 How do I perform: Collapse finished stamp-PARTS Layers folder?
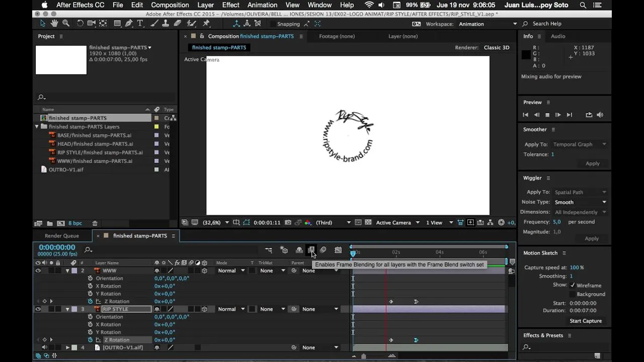[x=37, y=127]
